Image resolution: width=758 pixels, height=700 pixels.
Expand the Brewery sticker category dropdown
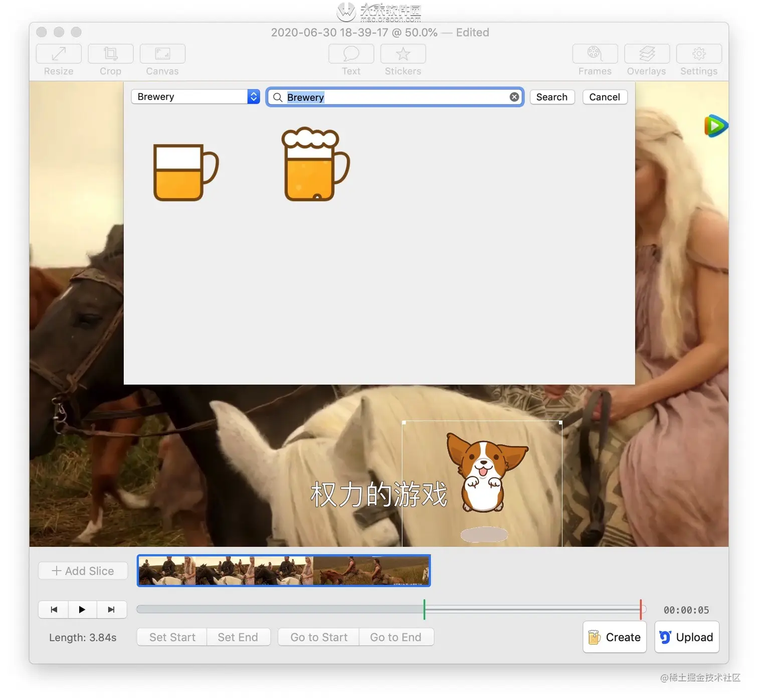click(196, 97)
